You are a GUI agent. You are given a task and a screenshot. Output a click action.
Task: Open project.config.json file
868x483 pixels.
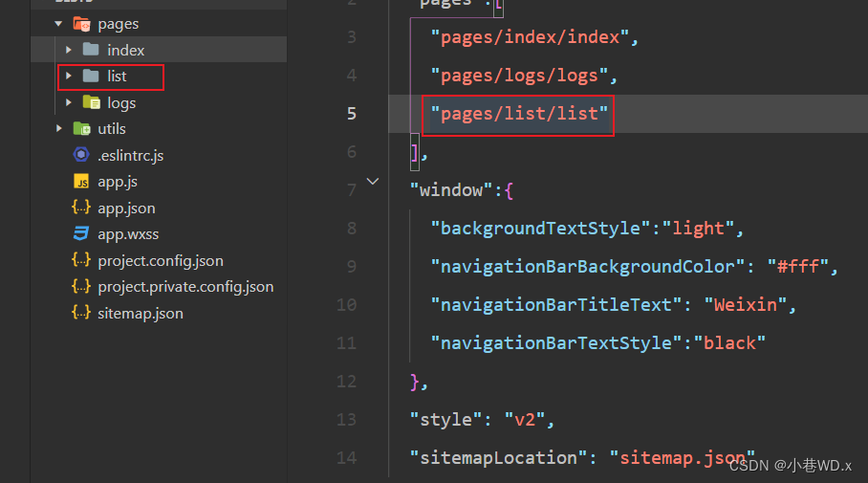click(161, 261)
